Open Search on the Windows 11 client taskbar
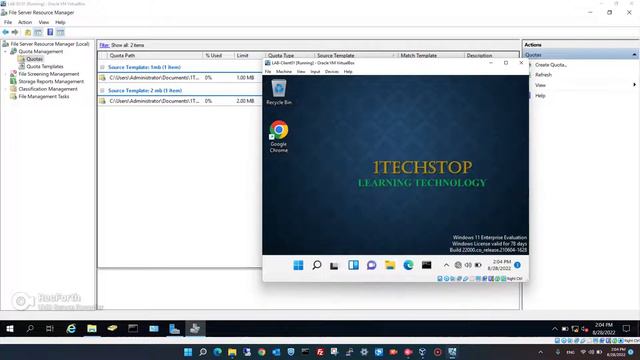The height and width of the screenshot is (360, 640). click(316, 265)
